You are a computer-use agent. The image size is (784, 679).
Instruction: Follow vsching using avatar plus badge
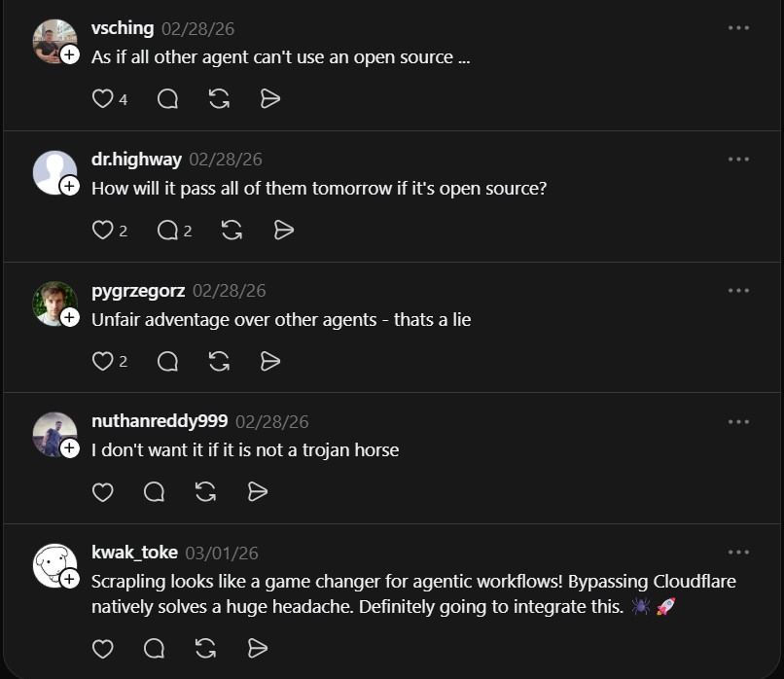pos(70,55)
